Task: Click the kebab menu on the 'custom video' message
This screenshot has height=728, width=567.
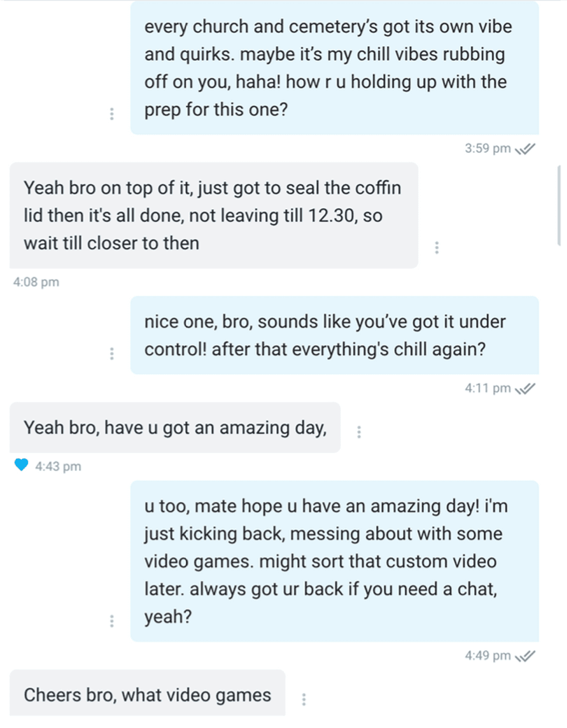Action: coord(111,621)
